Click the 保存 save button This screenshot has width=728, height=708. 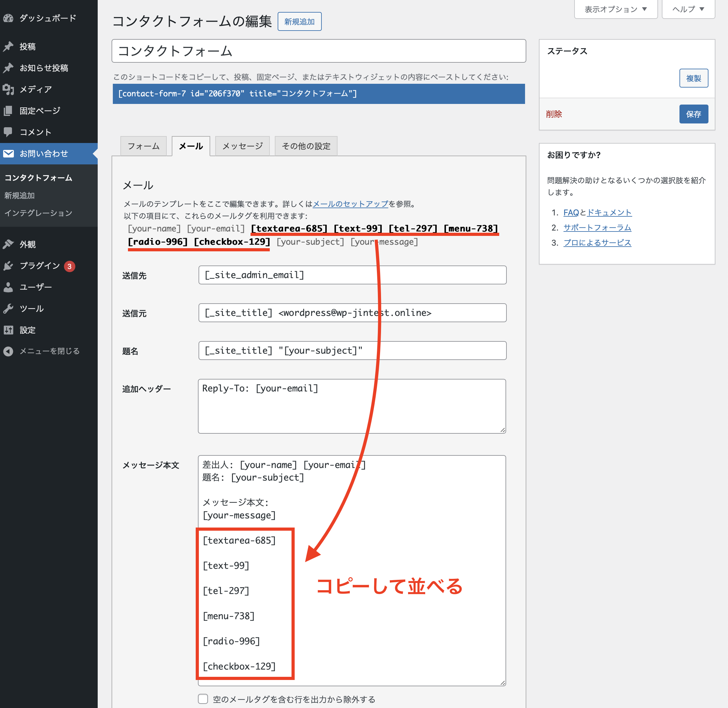click(693, 114)
